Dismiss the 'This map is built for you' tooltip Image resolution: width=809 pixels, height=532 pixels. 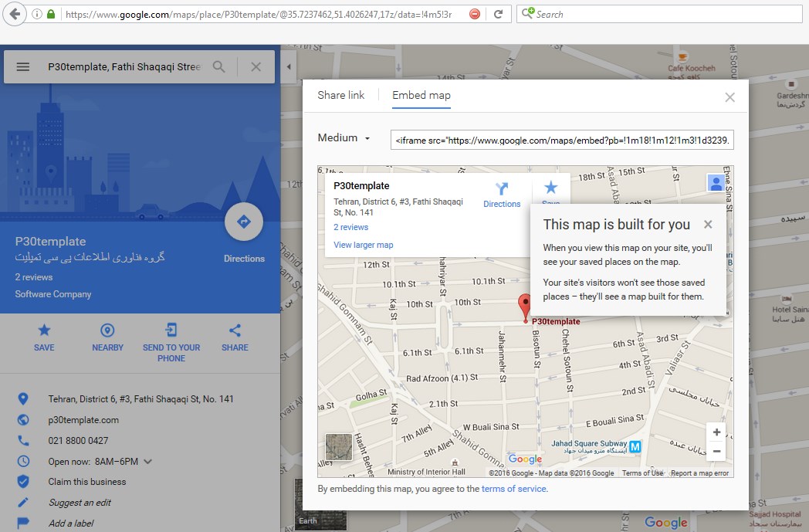click(708, 224)
